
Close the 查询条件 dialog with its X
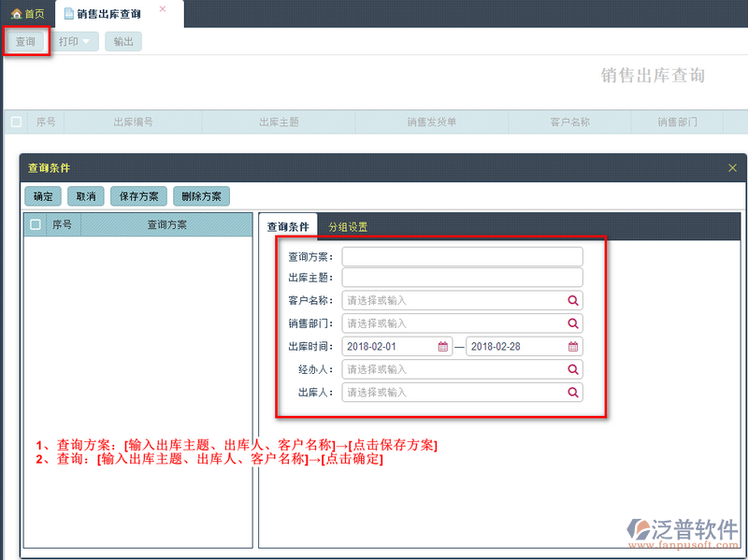pyautogui.click(x=733, y=168)
